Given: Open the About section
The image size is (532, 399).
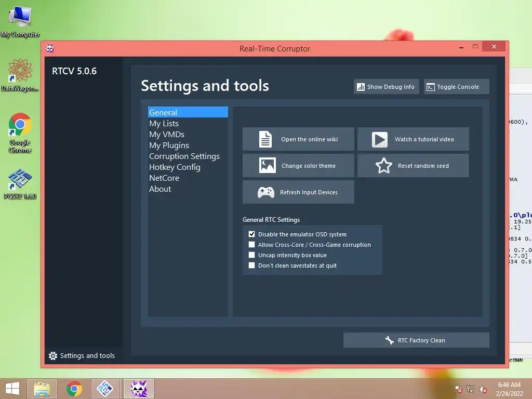Looking at the screenshot, I should (x=188, y=189).
